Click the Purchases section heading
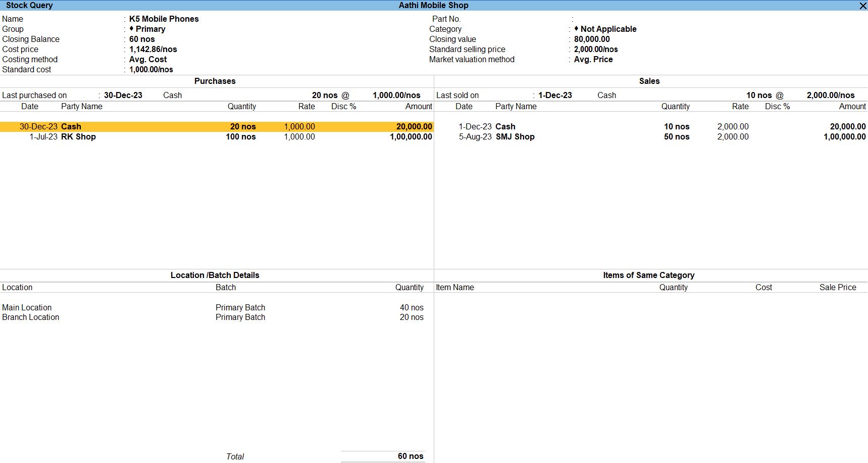The height and width of the screenshot is (463, 868). point(215,81)
